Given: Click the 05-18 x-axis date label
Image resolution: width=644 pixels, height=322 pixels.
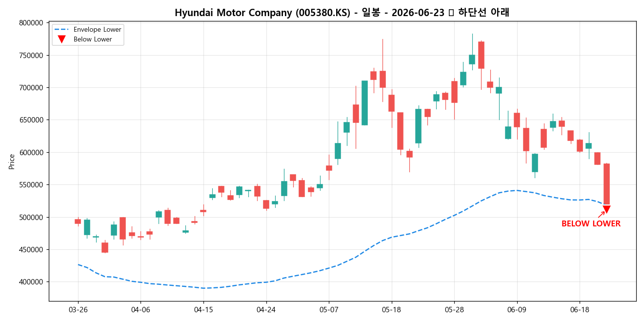Looking at the screenshot, I should (x=391, y=310).
